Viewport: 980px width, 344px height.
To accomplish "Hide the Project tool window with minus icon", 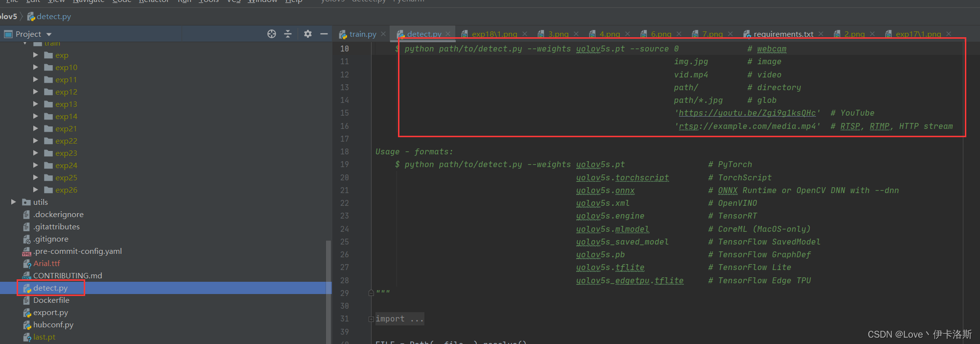I will point(324,34).
